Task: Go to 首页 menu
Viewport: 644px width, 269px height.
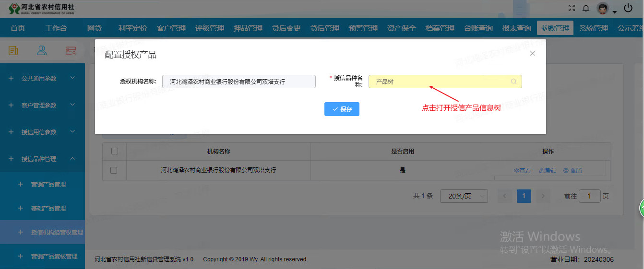Action: pos(18,28)
